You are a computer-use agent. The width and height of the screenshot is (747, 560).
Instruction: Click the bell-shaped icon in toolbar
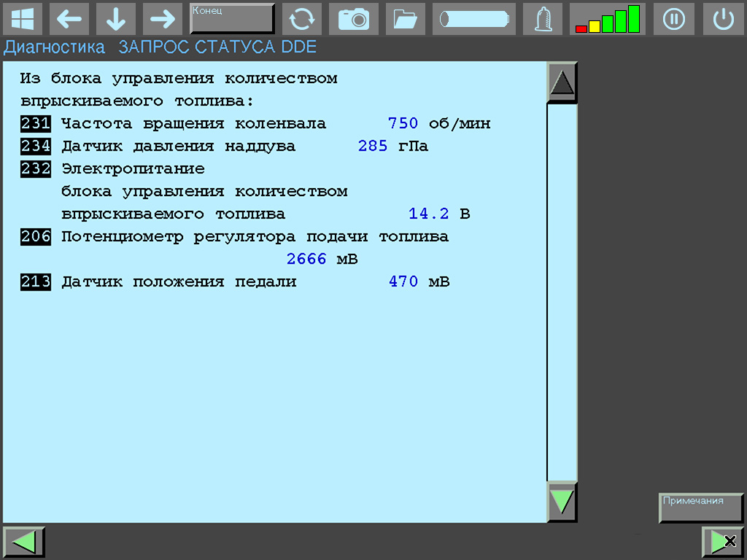pos(542,19)
